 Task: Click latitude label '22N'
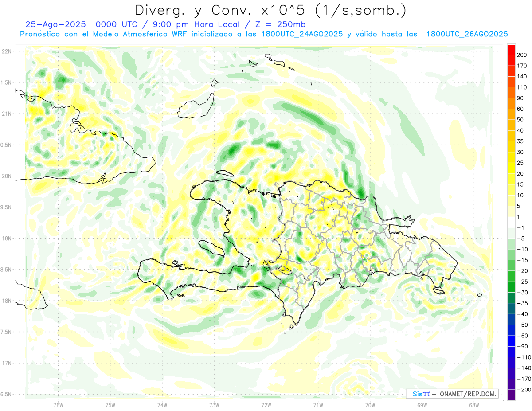click(7, 51)
